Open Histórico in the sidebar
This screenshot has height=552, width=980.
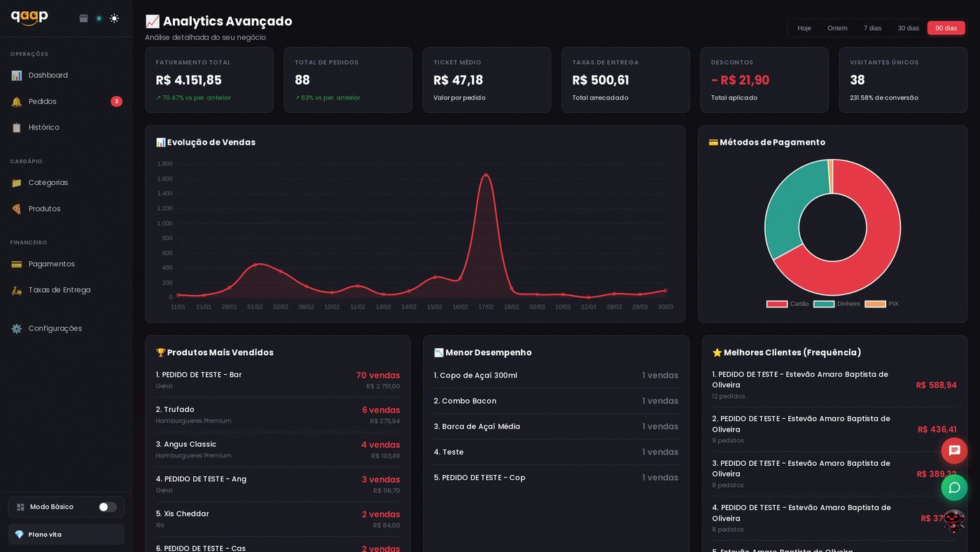coord(66,127)
